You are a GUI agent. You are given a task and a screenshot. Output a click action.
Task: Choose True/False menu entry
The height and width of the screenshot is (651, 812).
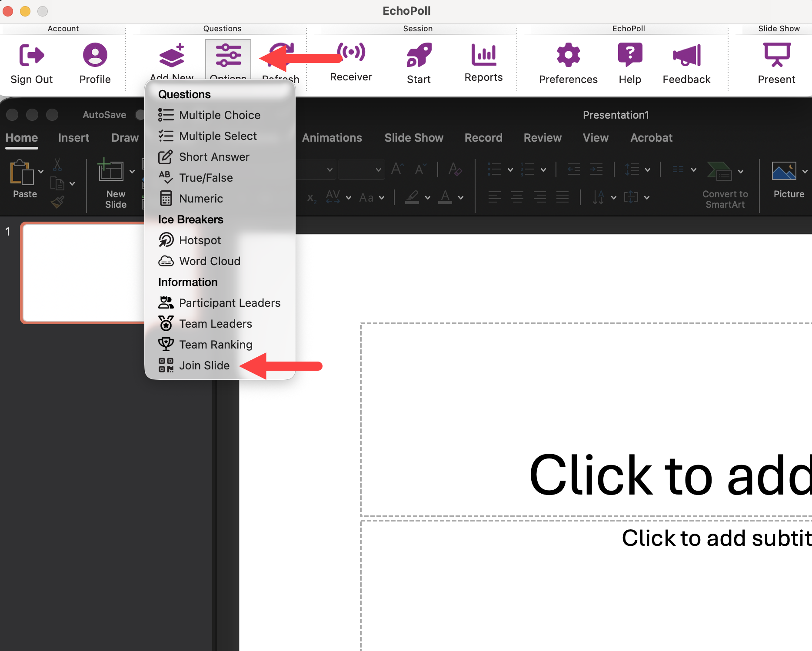coord(220,178)
